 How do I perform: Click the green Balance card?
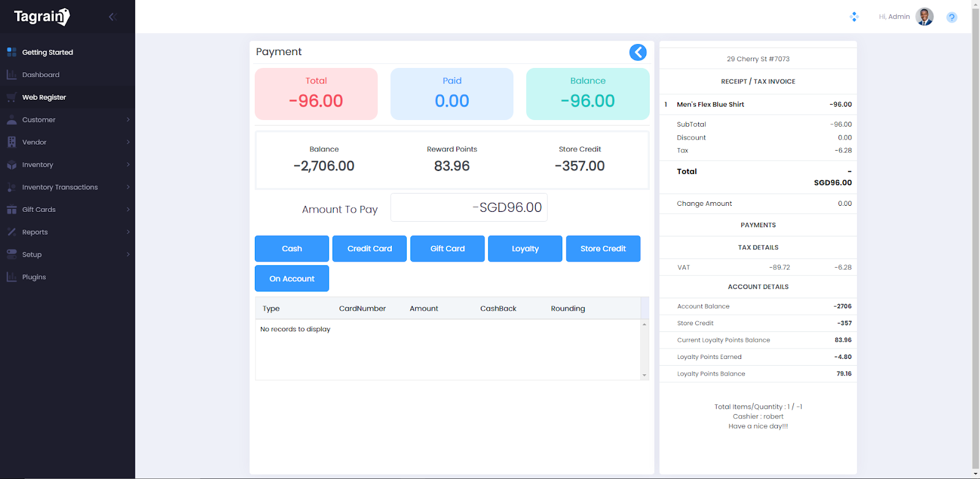pyautogui.click(x=588, y=94)
